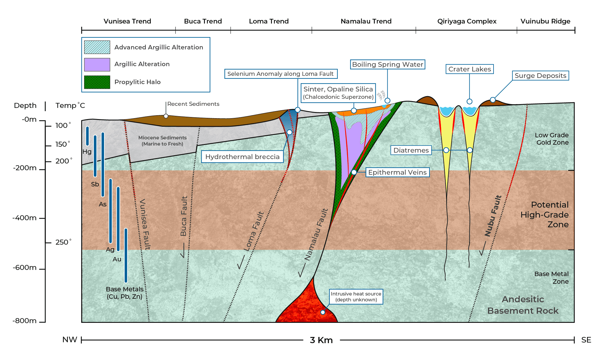Click the '100°' temperature tick label

63,126
